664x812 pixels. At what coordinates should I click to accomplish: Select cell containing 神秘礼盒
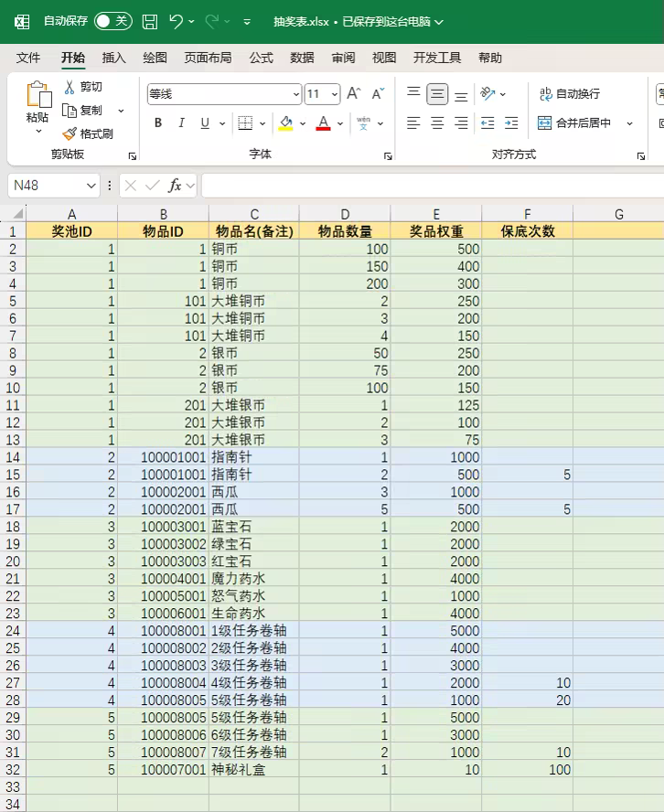click(253, 770)
